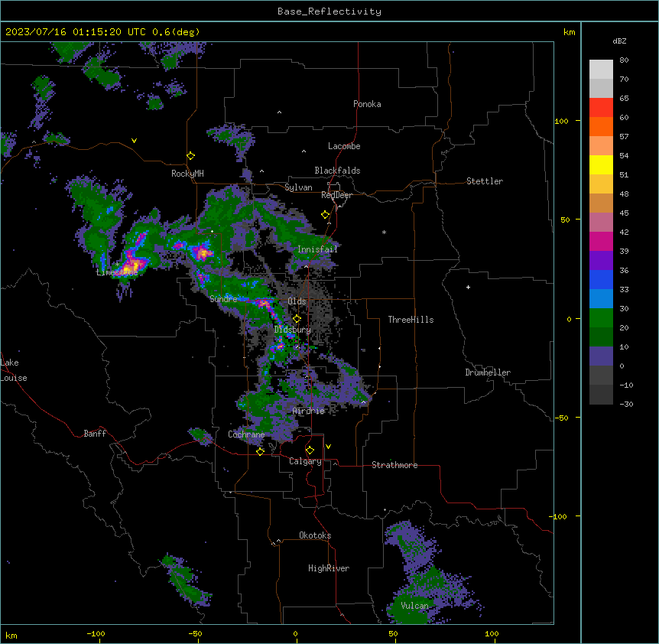Click the Sundre label
Viewport: 659px width, 644px height.
(223, 299)
